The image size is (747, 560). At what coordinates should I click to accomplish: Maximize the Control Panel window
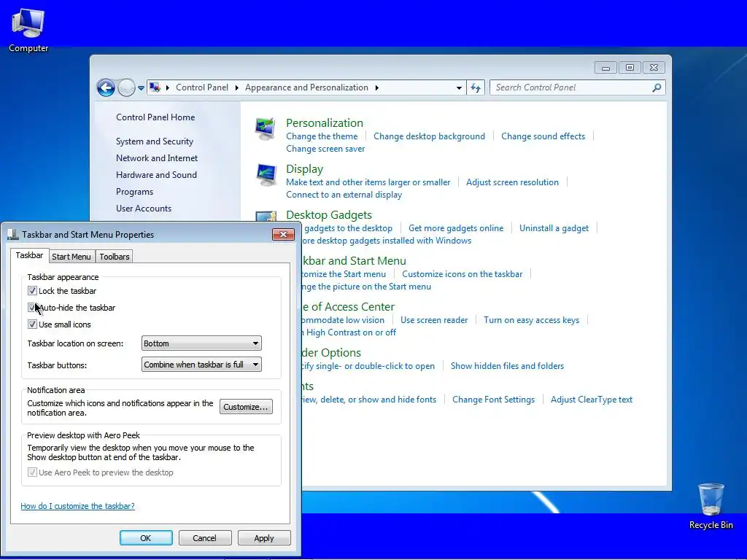tap(630, 68)
